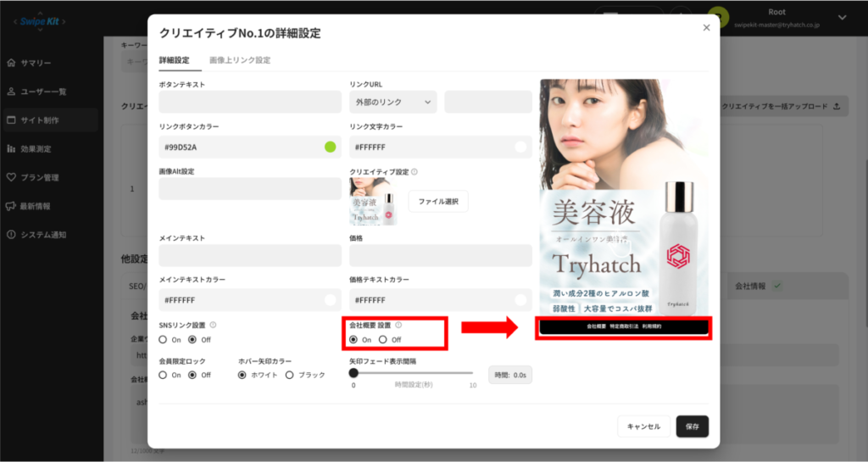Click the クリエイティブ設定 info help icon
Viewport: 868px width, 462px height.
tap(415, 172)
